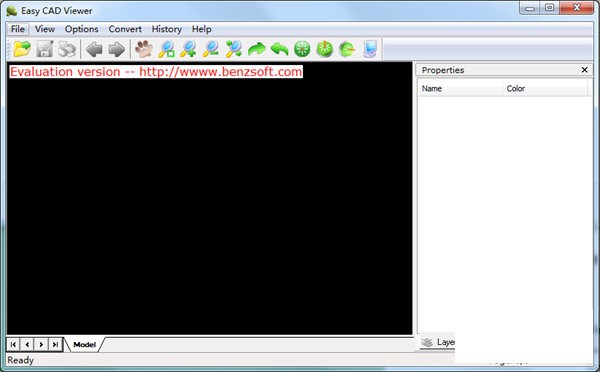Go to previous layout tab arrow
This screenshot has height=372, width=600.
27,344
